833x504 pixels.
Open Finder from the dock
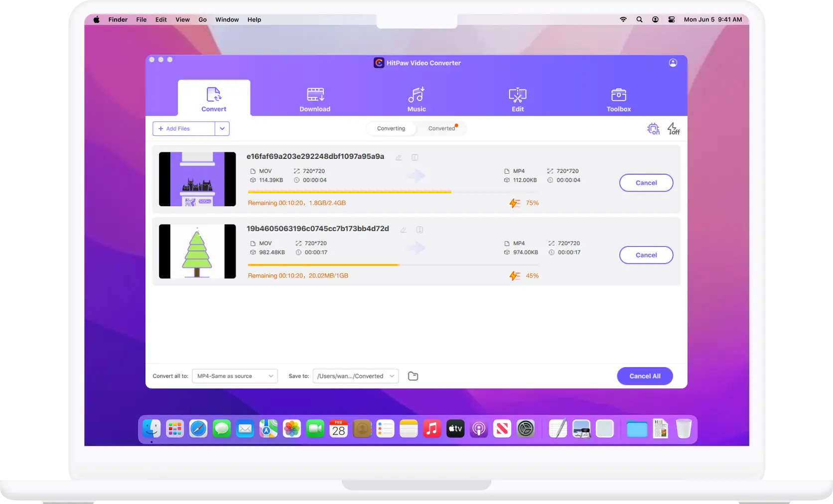pos(151,428)
